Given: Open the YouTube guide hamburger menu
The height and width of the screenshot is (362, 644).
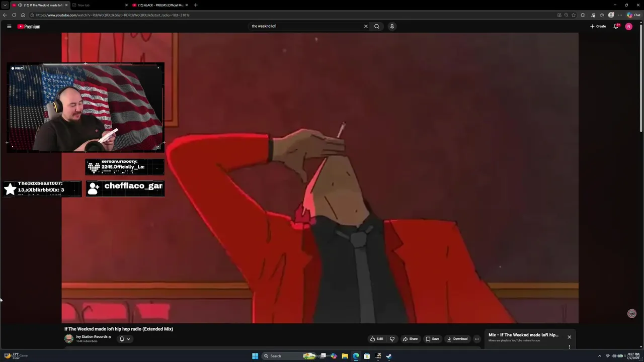Looking at the screenshot, I should coord(9,26).
